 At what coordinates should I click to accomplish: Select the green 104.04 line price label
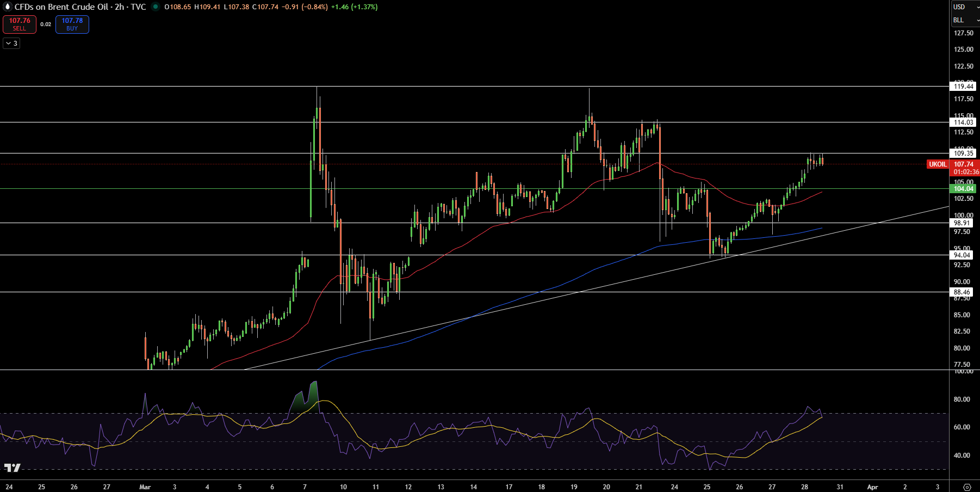963,189
